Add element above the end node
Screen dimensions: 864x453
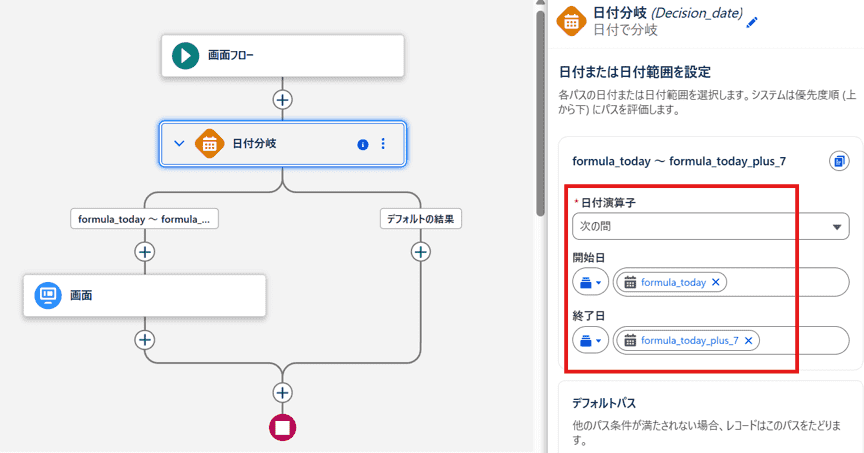point(283,392)
